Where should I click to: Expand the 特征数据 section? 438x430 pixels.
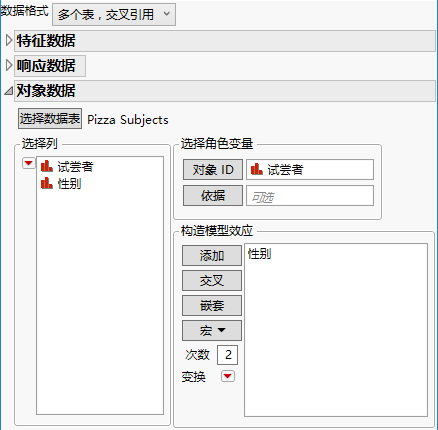tap(9, 40)
